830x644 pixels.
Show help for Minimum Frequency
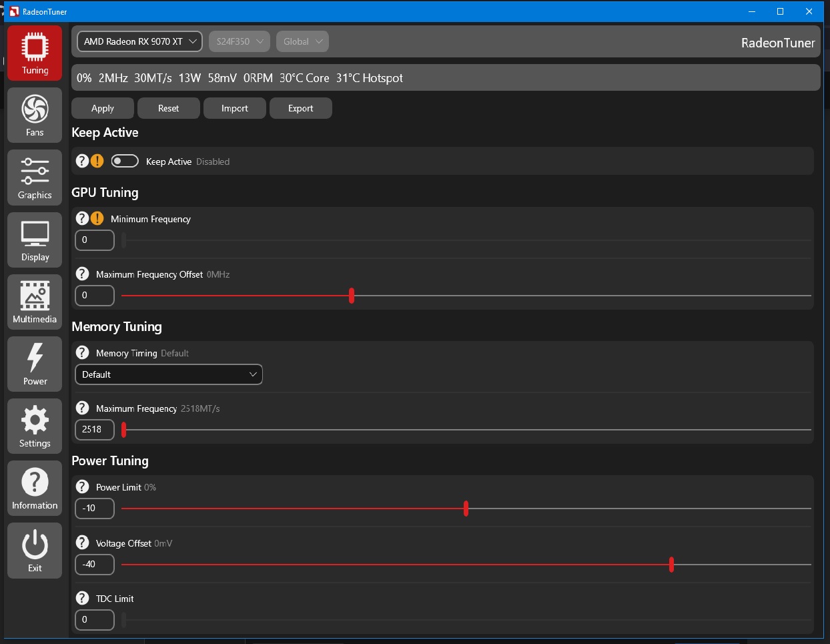click(82, 218)
